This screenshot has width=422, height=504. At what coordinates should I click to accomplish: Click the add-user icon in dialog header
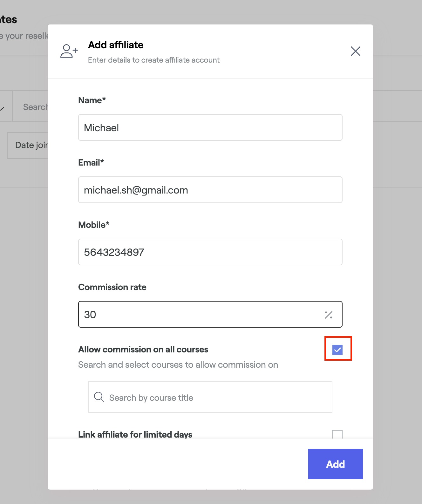pos(69,51)
